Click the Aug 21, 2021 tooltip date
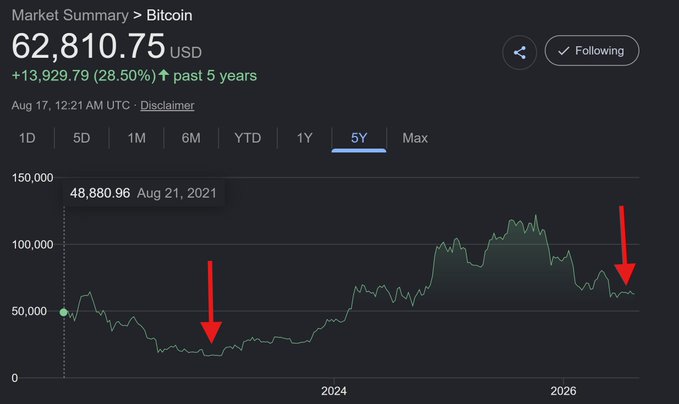The width and height of the screenshot is (679, 404). pyautogui.click(x=177, y=193)
